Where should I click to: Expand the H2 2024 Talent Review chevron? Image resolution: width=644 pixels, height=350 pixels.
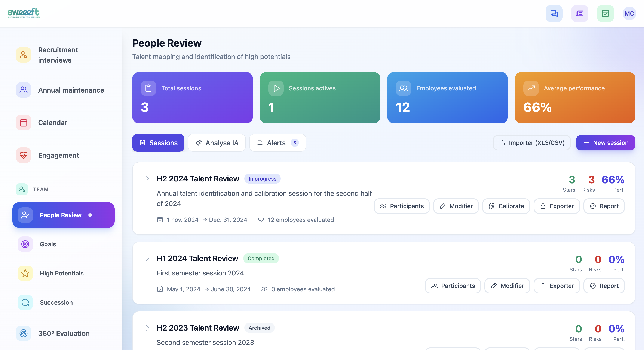point(147,178)
